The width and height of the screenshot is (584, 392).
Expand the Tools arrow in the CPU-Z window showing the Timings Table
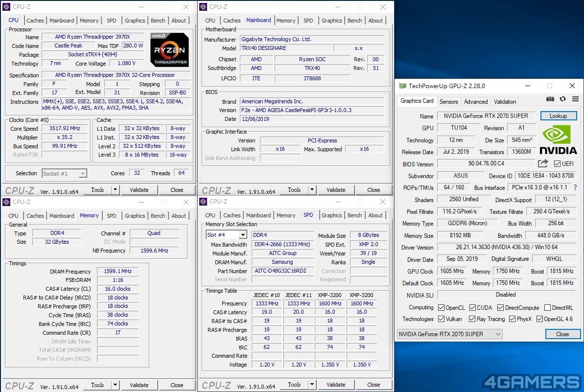312,385
